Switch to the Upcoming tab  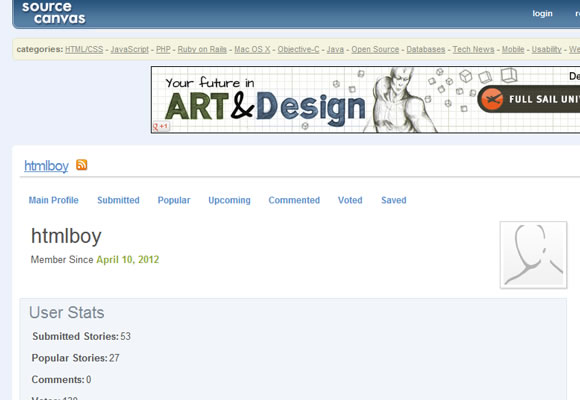tap(229, 200)
